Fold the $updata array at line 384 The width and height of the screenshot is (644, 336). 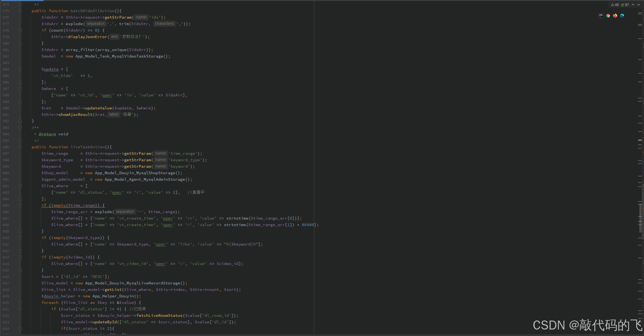click(20, 69)
